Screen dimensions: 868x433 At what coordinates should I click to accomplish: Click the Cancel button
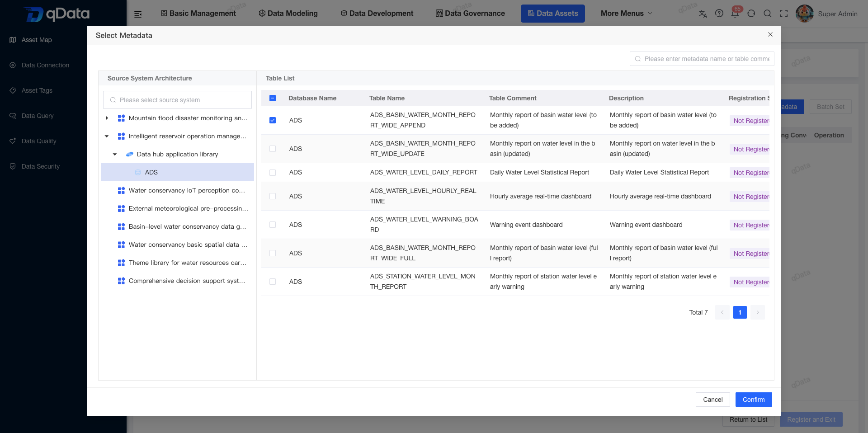(x=713, y=400)
